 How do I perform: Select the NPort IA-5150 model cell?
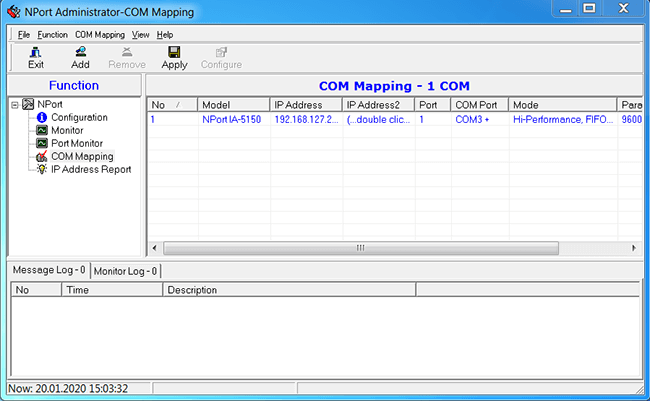(x=231, y=119)
